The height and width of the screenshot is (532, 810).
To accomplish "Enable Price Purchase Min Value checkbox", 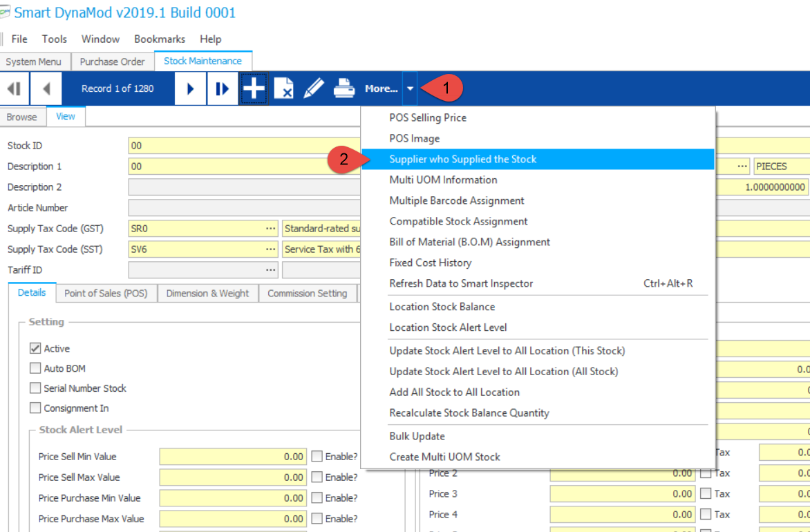I will 317,498.
